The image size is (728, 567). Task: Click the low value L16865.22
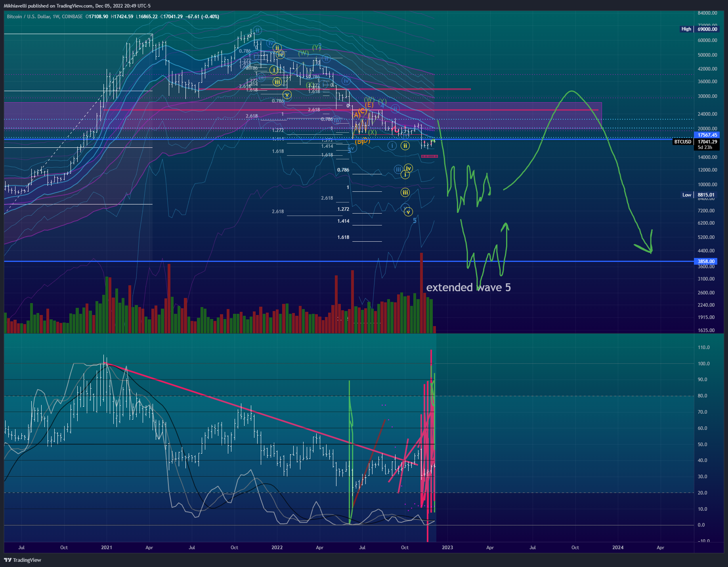pos(147,17)
